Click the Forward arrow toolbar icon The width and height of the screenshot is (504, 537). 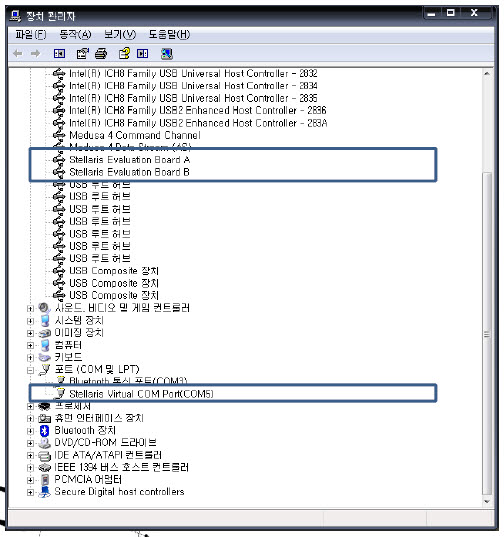click(x=35, y=54)
